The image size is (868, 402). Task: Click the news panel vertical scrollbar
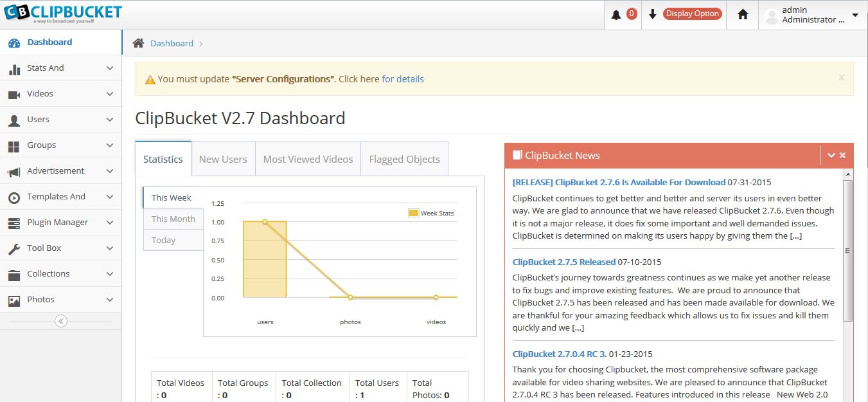click(x=847, y=251)
